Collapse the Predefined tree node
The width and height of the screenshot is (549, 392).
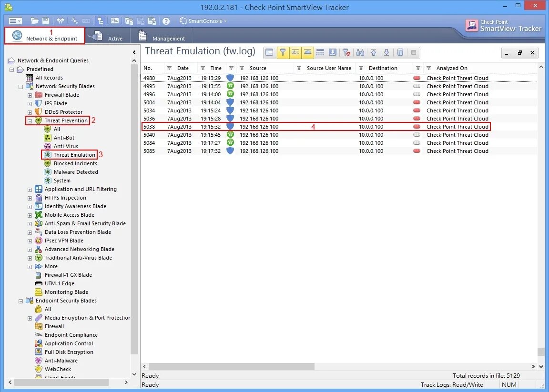pos(11,69)
